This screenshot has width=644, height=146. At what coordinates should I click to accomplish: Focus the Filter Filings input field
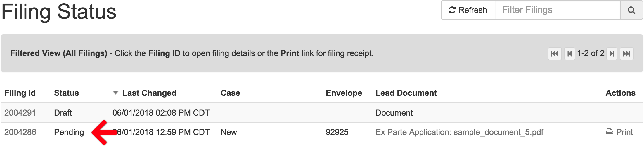[x=558, y=10]
